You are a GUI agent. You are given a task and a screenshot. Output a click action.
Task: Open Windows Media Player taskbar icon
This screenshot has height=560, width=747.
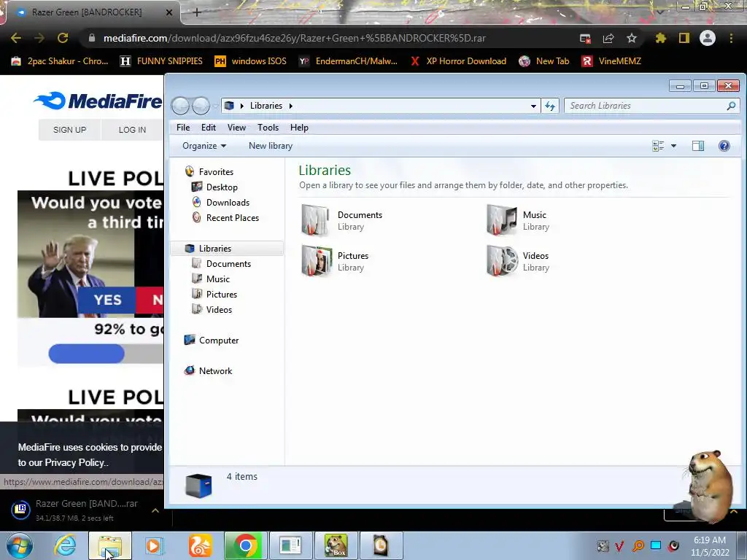pos(153,545)
